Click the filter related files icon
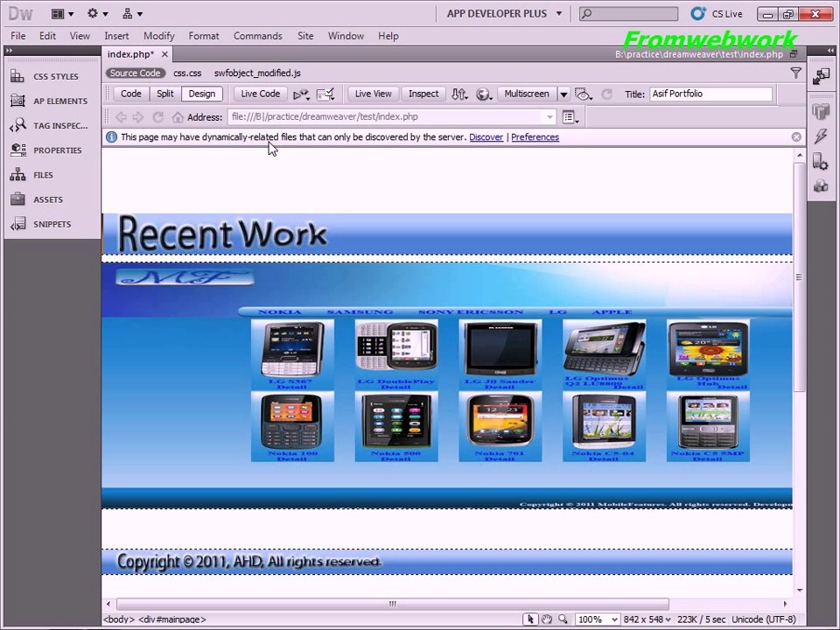The image size is (840, 630). tap(796, 73)
